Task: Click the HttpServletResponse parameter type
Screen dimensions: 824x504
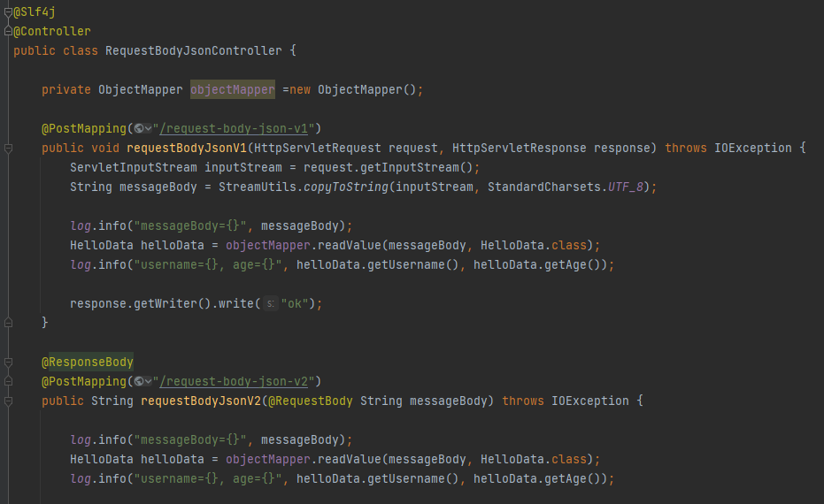Action: (x=520, y=148)
